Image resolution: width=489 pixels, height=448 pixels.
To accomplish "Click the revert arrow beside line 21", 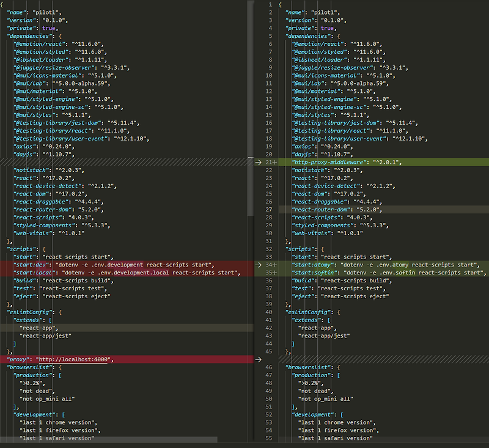I will (258, 162).
